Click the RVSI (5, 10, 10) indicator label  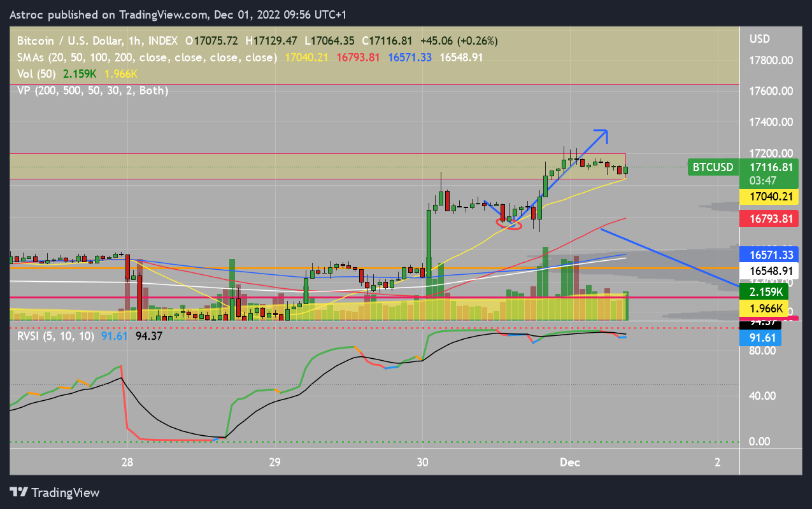[56, 335]
